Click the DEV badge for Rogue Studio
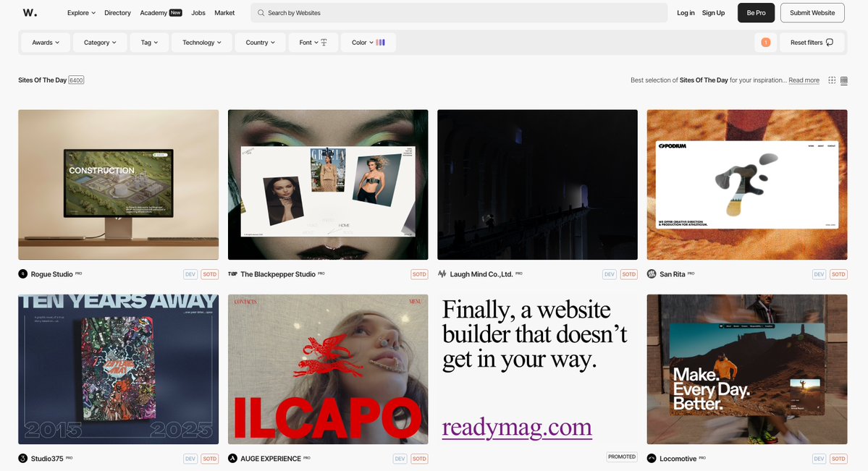 (x=190, y=274)
